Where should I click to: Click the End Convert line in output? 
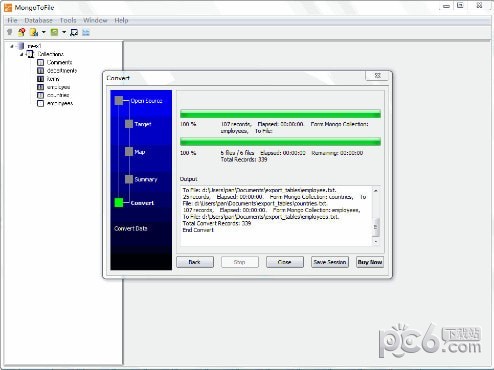click(x=198, y=230)
